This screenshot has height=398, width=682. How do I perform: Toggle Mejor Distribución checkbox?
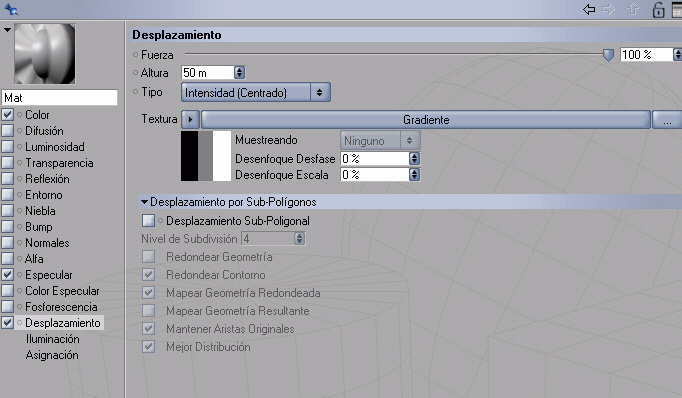(x=148, y=347)
